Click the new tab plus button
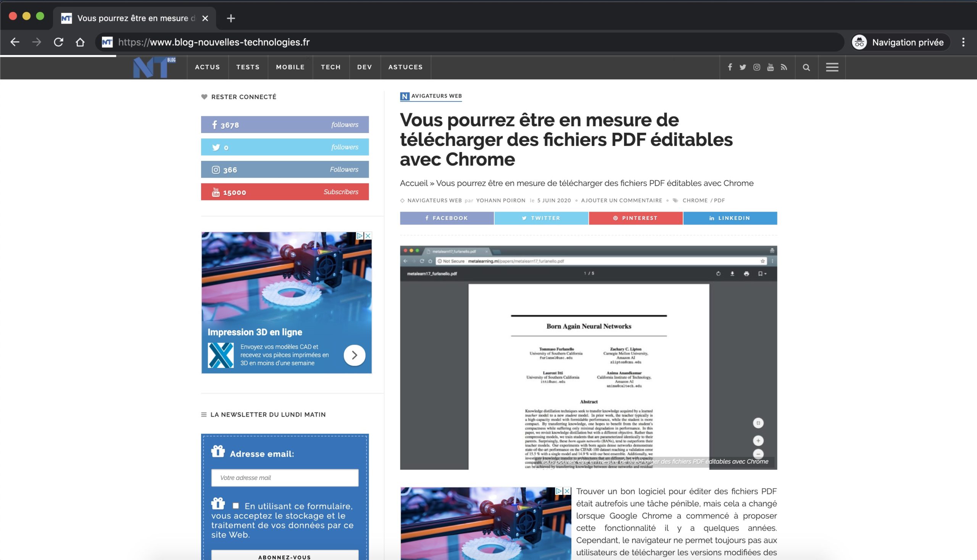 pos(231,18)
